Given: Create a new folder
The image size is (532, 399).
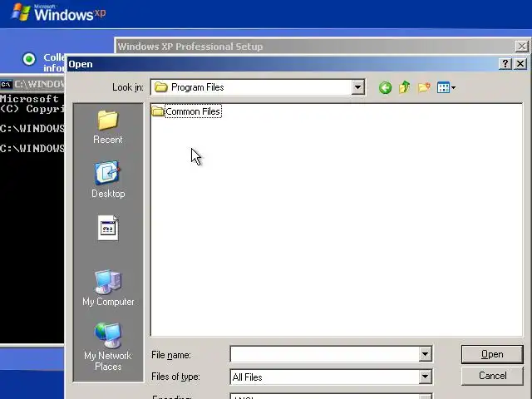Looking at the screenshot, I should tap(424, 87).
